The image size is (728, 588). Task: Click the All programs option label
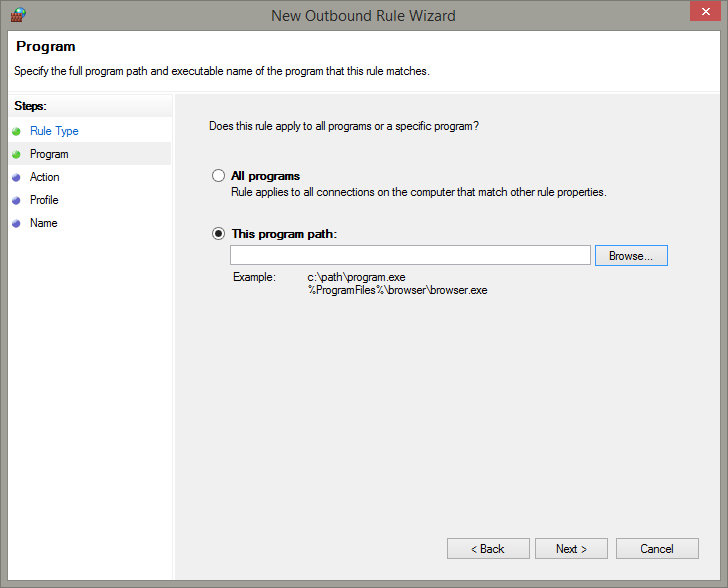pos(265,176)
